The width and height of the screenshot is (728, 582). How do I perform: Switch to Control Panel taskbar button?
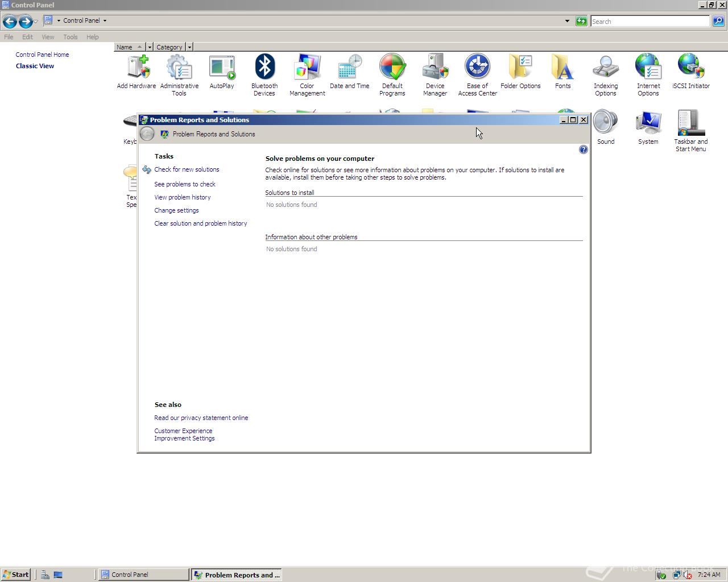(x=143, y=575)
